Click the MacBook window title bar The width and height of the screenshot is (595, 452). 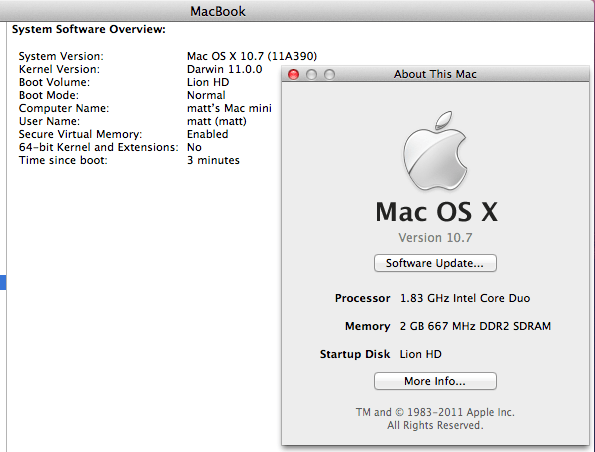298,11
